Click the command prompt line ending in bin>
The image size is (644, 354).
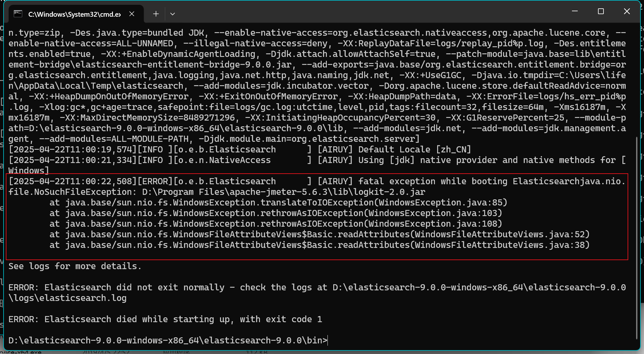167,340
